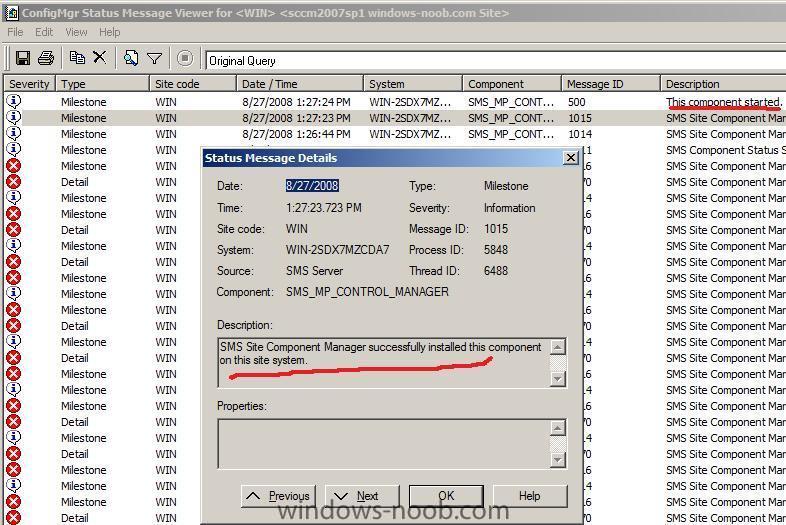This screenshot has height=525, width=786.
Task: Click Description scrollbar up arrow
Action: (x=558, y=347)
